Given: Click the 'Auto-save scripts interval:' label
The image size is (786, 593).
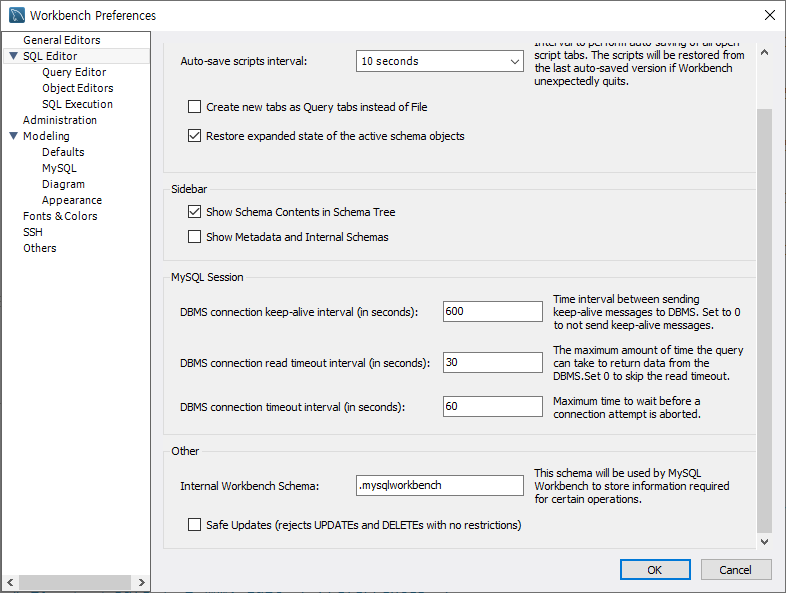Looking at the screenshot, I should click(244, 61).
